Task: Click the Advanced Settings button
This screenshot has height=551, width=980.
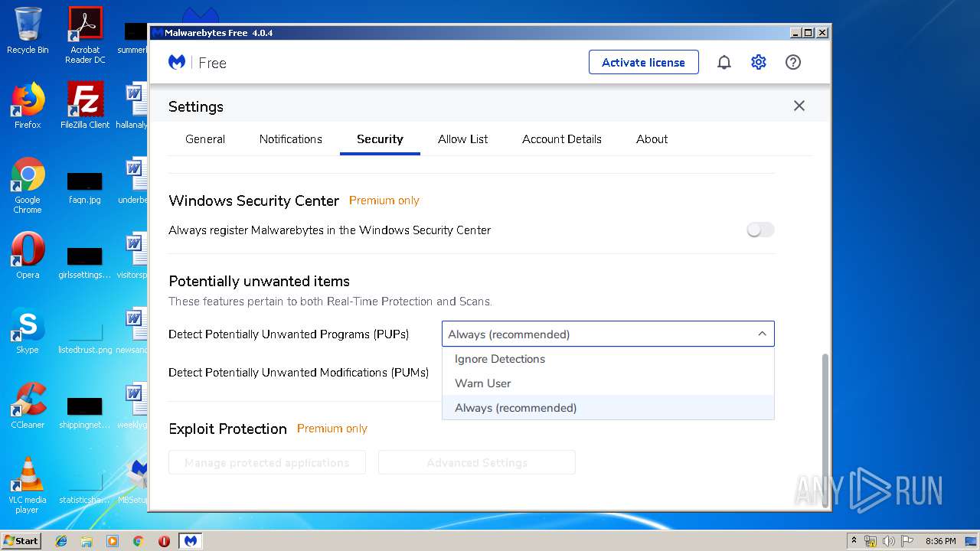Action: tap(477, 462)
